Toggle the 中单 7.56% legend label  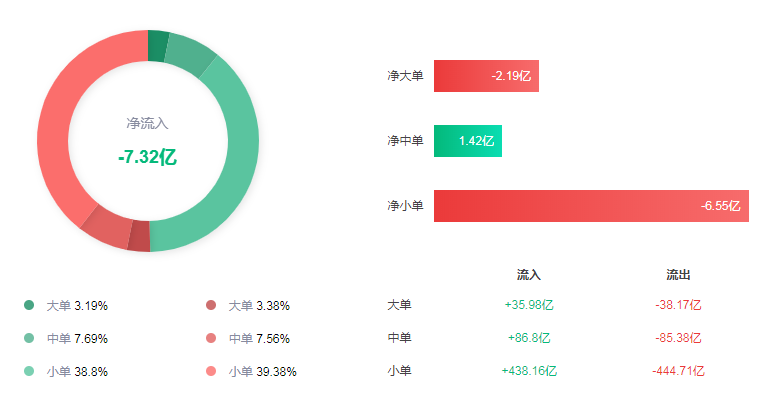259,338
